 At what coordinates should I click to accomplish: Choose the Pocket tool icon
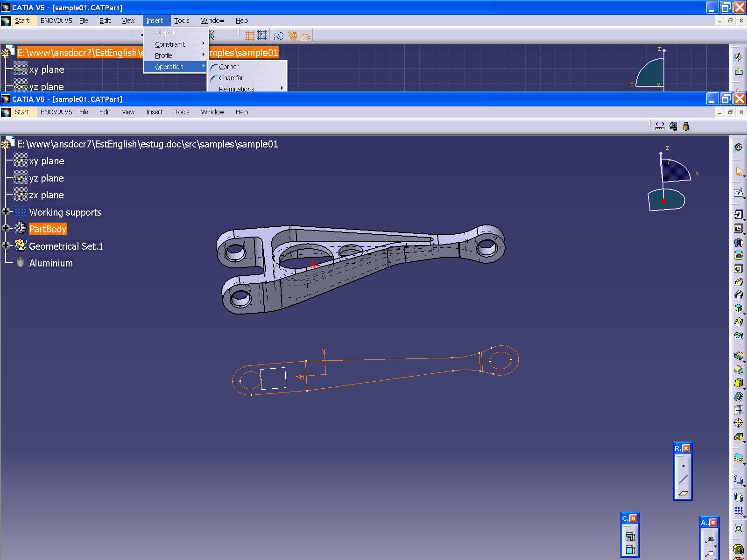(x=738, y=229)
